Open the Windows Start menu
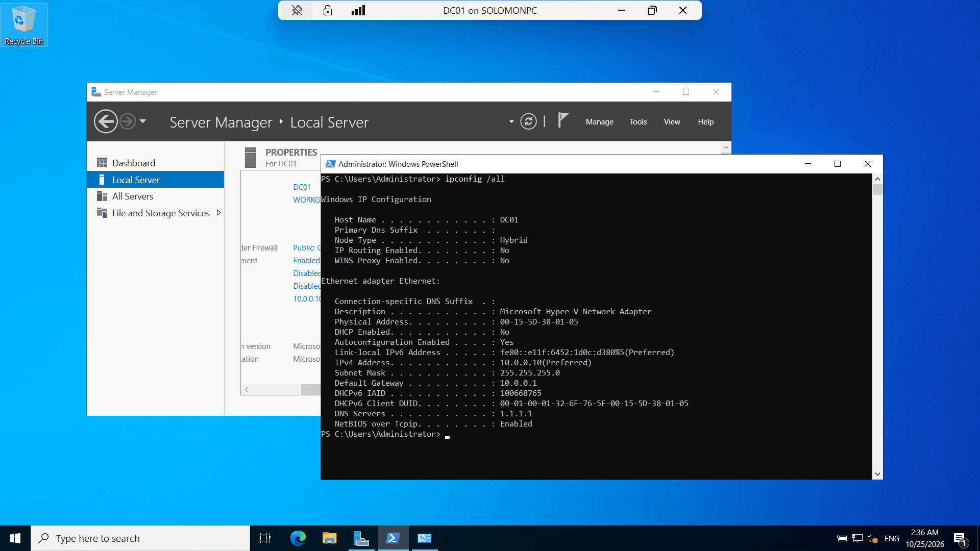The width and height of the screenshot is (980, 551). point(15,538)
